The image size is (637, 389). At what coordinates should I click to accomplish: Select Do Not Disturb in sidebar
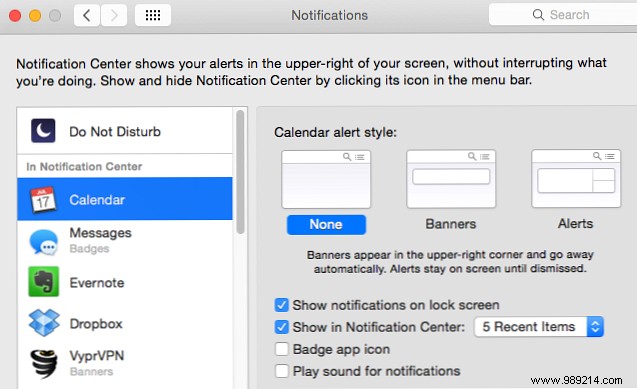125,131
